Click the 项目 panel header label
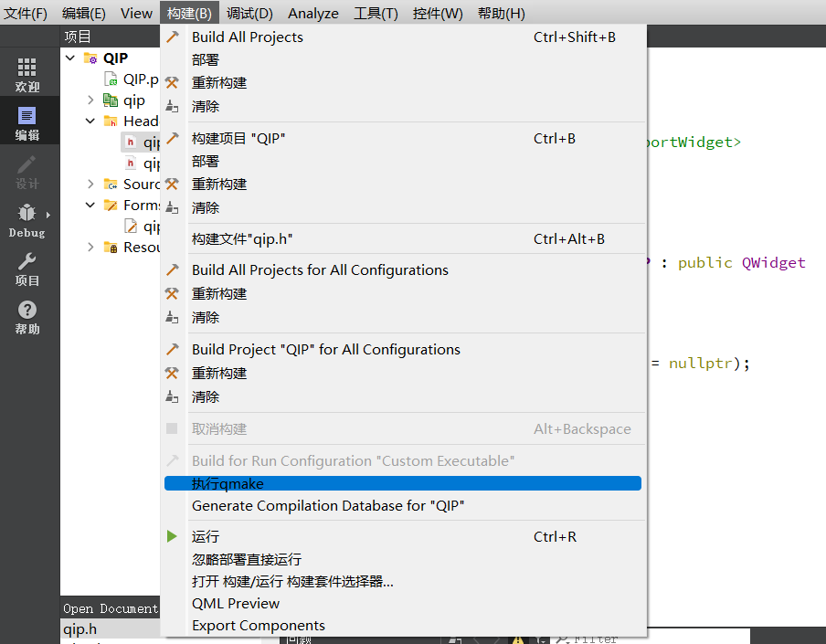 tap(78, 37)
